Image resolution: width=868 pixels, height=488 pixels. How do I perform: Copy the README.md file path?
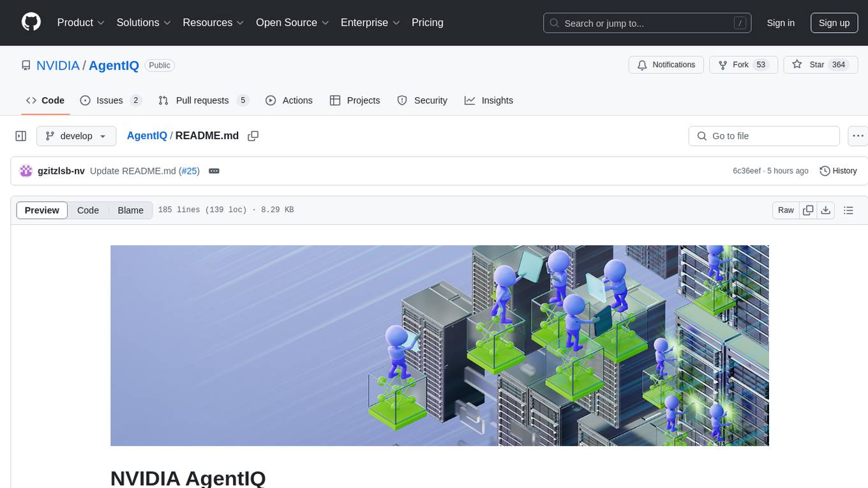click(x=253, y=136)
